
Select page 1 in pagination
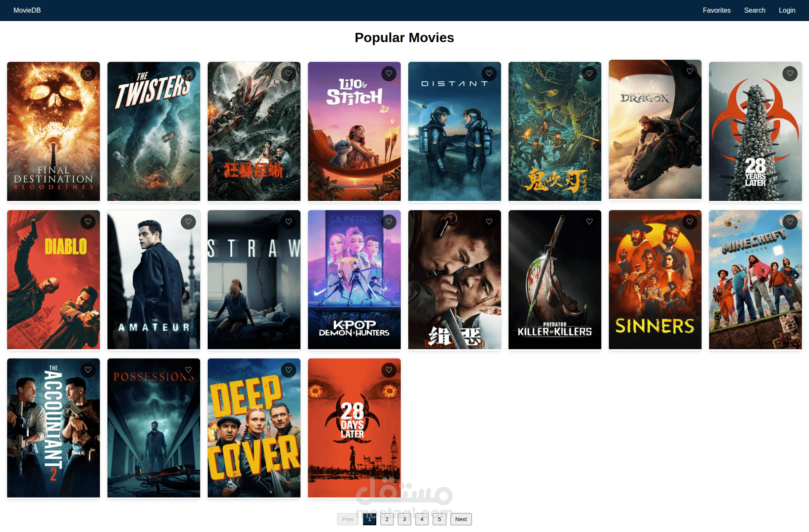(370, 519)
